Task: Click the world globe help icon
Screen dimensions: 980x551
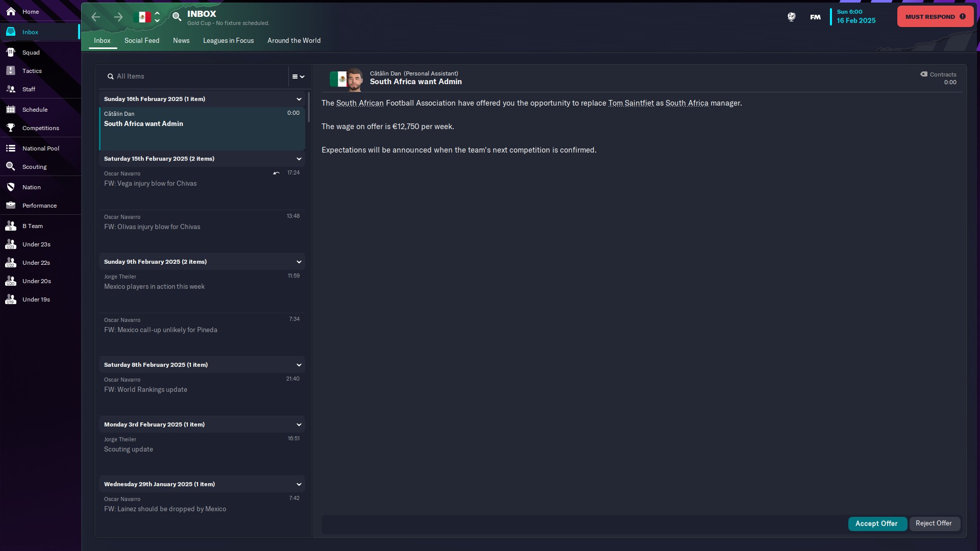Action: pos(791,17)
